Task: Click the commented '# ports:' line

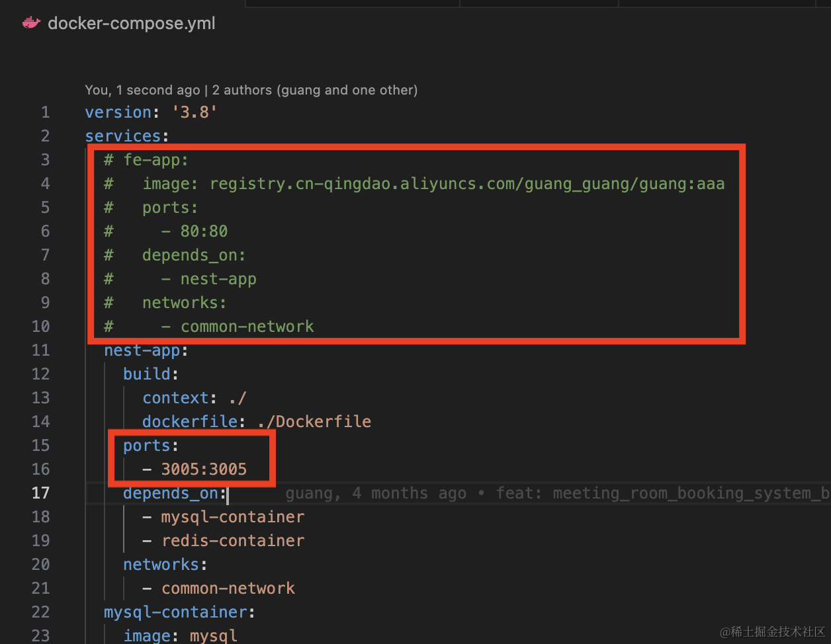Action: (x=151, y=208)
